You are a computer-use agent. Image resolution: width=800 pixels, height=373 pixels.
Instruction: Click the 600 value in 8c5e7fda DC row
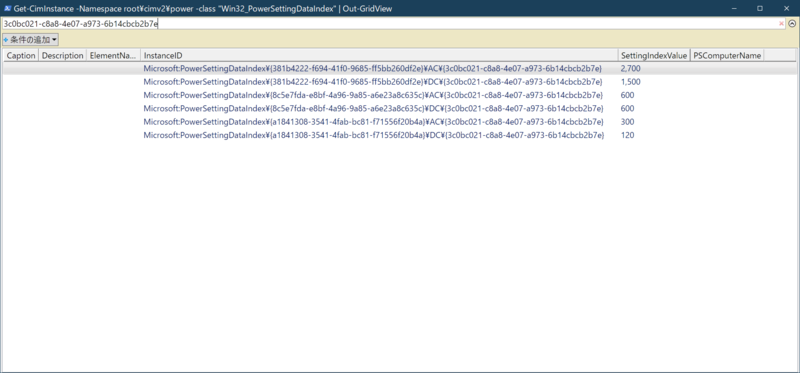click(x=628, y=108)
